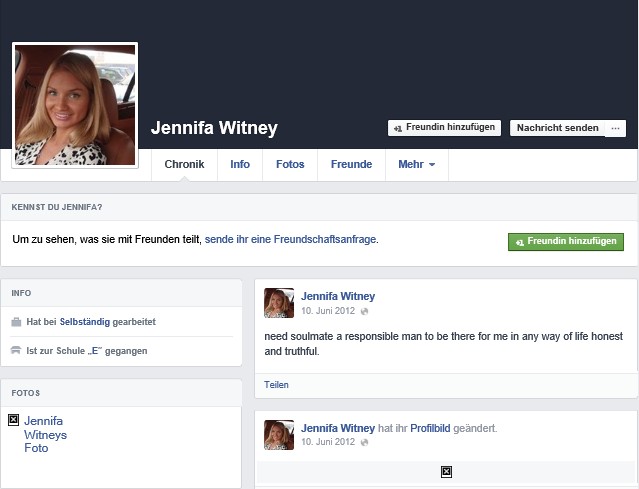
Task: Click the INFO section header
Action: [21, 293]
